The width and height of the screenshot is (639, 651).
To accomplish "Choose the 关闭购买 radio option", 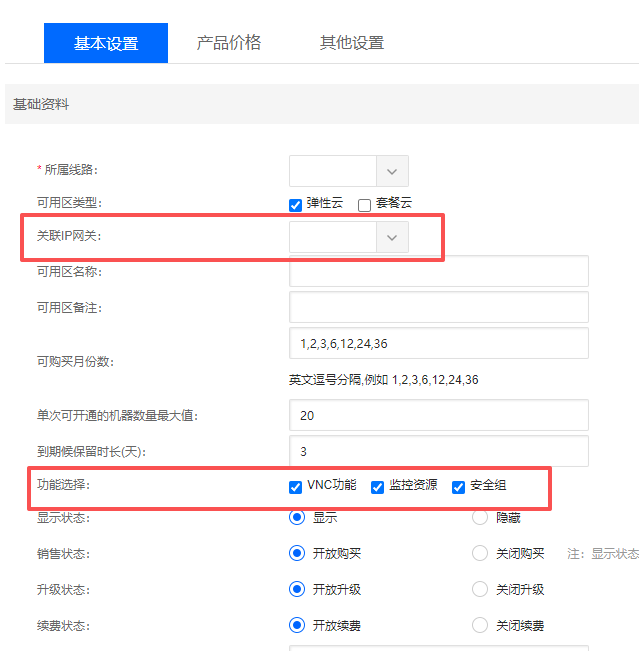I will (479, 554).
